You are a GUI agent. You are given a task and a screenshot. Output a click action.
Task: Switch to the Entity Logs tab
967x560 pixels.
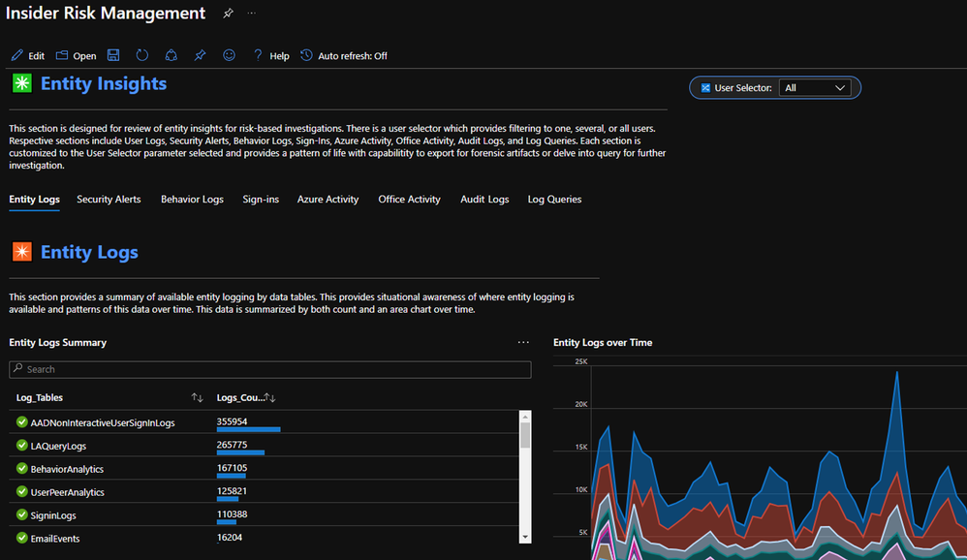tap(35, 200)
